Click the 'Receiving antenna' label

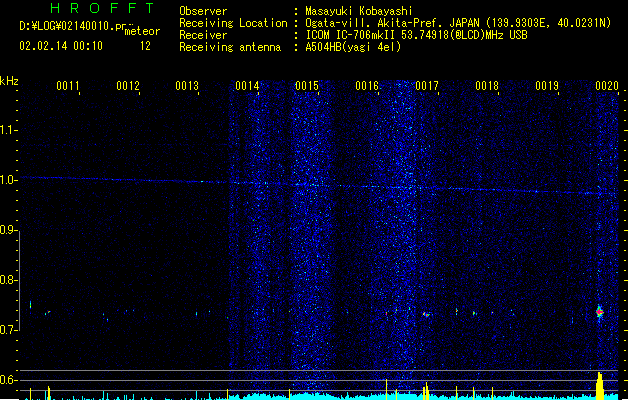pyautogui.click(x=230, y=47)
